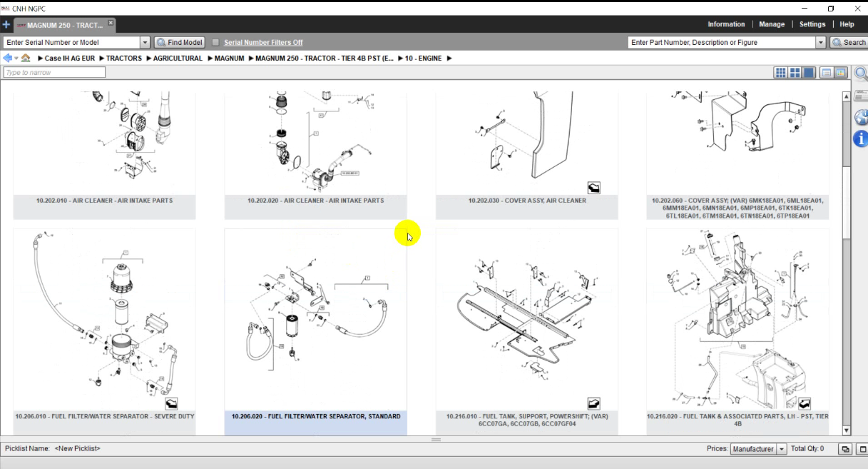Open the Settings menu

point(812,24)
